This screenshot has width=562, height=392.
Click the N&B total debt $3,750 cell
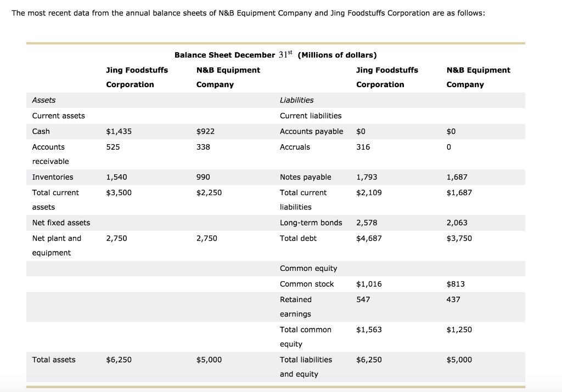coord(459,238)
